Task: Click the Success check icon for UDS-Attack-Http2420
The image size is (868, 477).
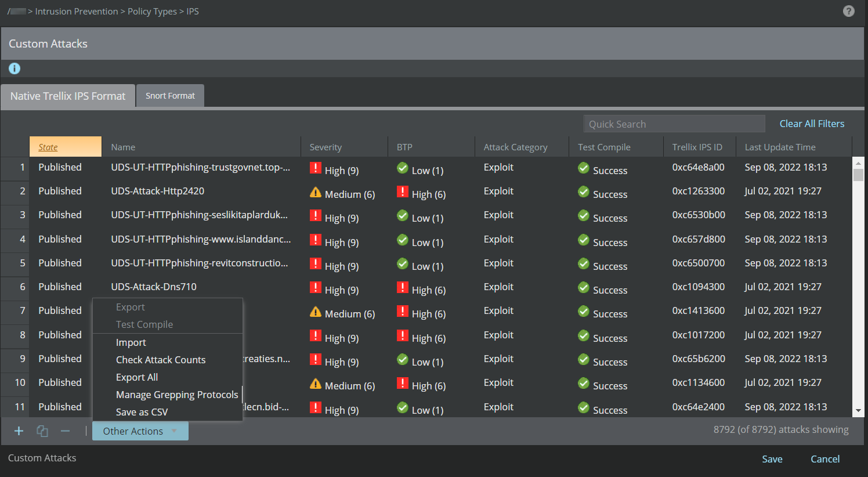Action: pyautogui.click(x=584, y=192)
